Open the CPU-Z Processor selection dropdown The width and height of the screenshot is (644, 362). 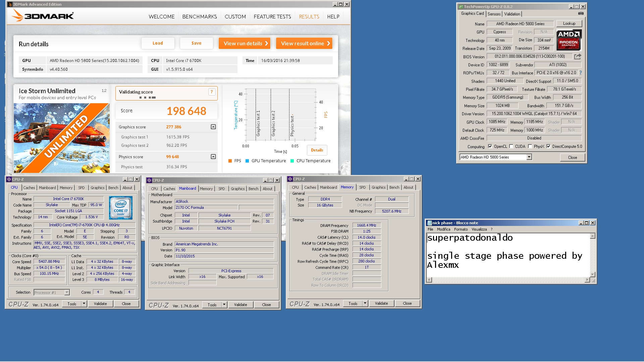[67, 292]
